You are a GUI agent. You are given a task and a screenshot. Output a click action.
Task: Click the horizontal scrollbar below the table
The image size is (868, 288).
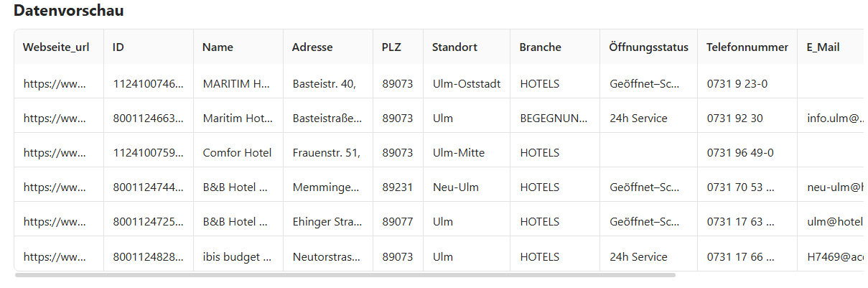tap(345, 274)
